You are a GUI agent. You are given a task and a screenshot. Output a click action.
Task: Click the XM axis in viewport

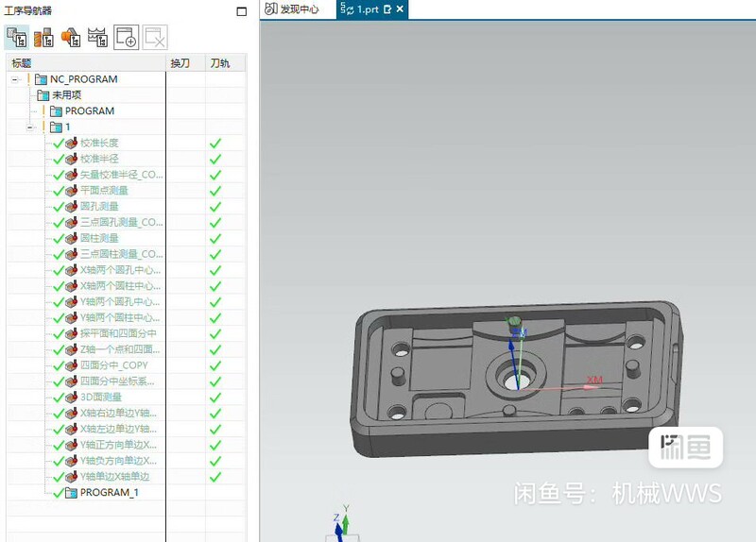(594, 381)
